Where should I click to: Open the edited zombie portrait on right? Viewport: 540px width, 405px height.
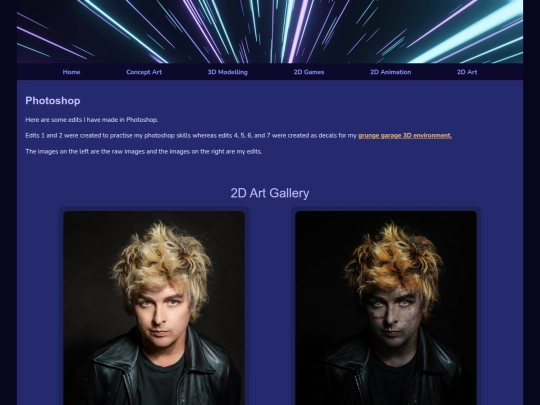point(386,308)
